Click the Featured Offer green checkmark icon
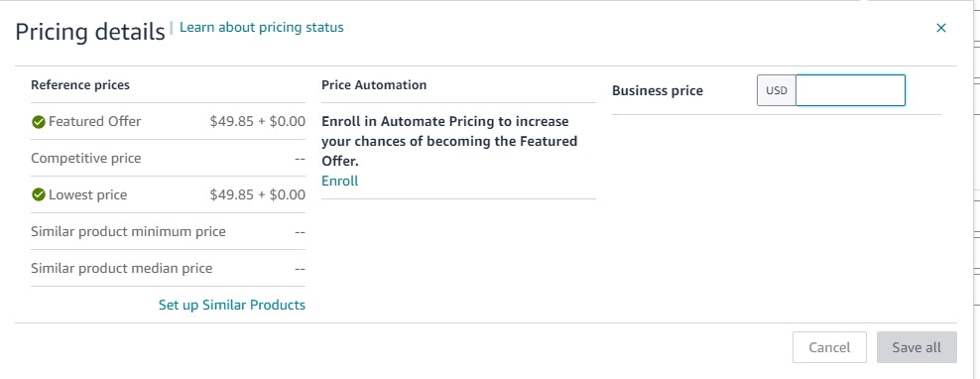 click(38, 122)
